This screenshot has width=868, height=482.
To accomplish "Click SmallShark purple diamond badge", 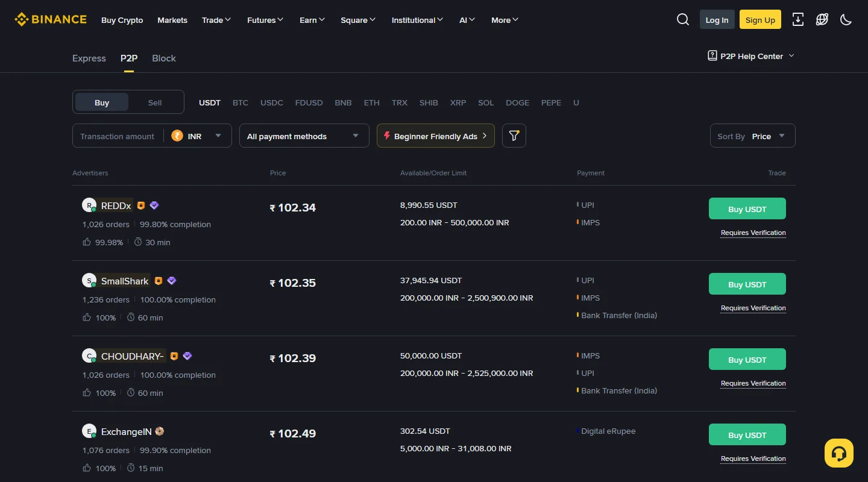I will 172,281.
